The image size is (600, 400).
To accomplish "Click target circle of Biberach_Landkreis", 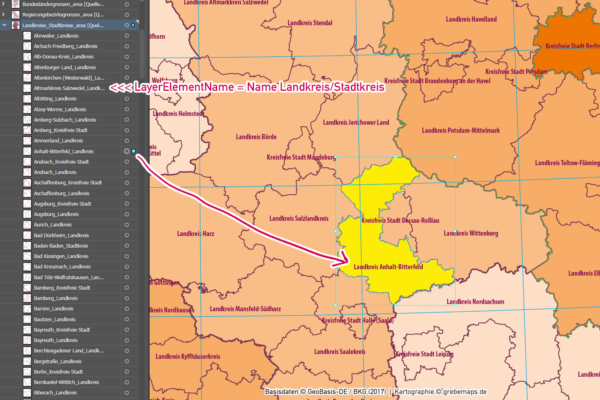I will 127,393.
